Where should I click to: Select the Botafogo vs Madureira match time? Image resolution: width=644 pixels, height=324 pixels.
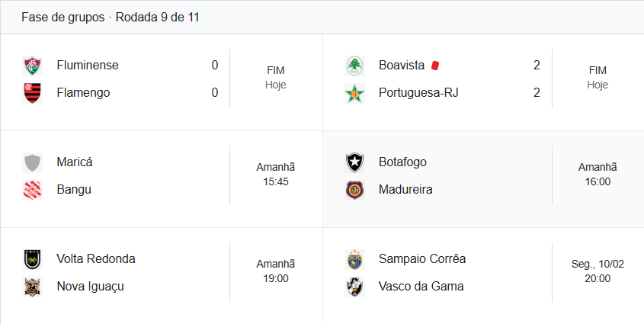[x=598, y=182]
